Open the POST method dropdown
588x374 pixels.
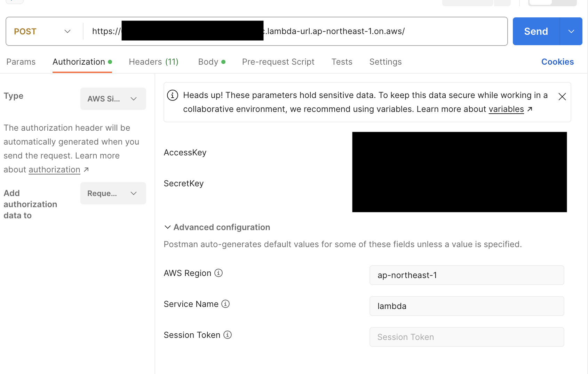point(42,31)
